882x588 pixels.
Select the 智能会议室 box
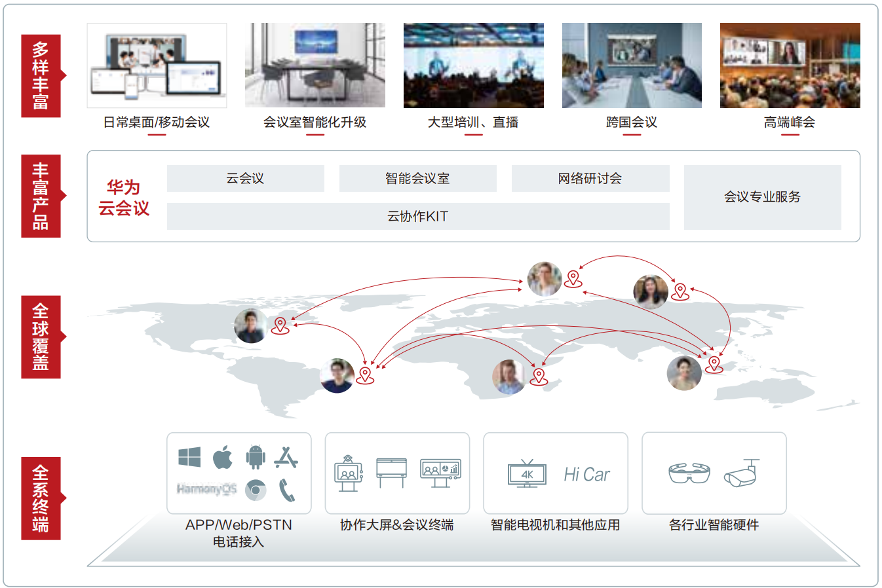[x=417, y=178]
